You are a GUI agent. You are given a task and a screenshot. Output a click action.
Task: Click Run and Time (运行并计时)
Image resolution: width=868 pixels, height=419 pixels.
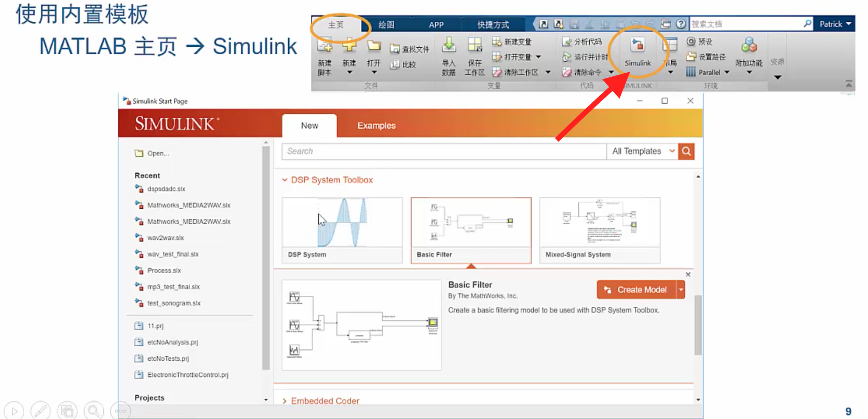585,57
